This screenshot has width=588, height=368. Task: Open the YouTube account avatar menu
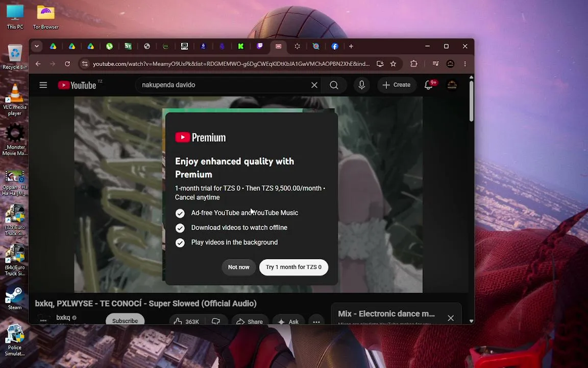click(452, 85)
